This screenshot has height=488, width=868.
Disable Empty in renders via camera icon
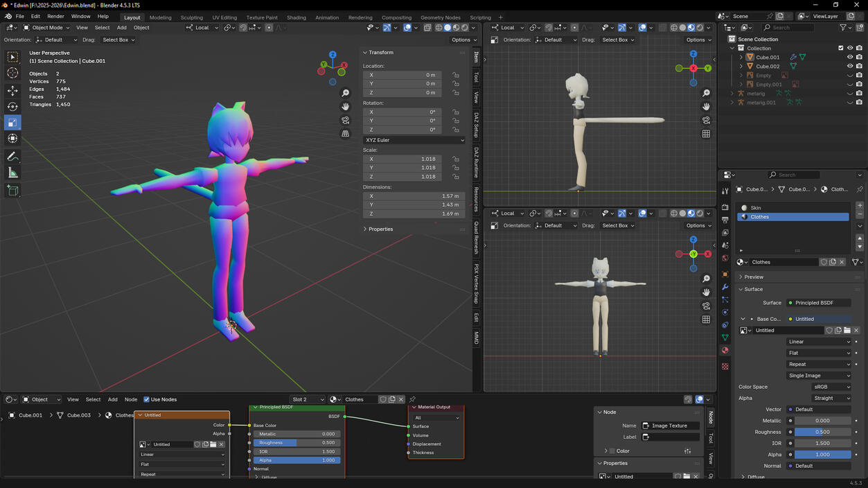click(x=859, y=76)
